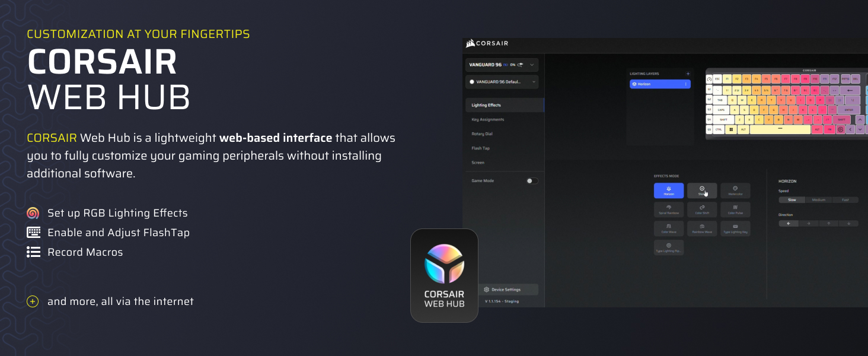This screenshot has height=356, width=868.
Task: Set speed to Fast
Action: [845, 200]
